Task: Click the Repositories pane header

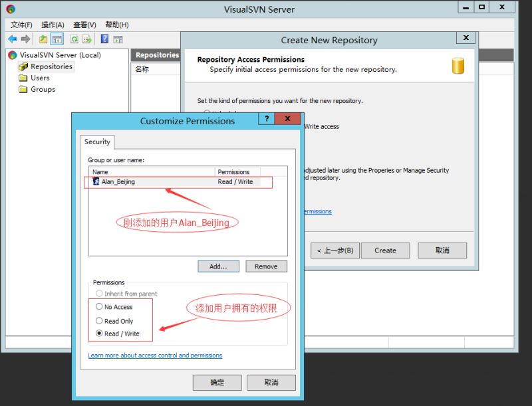Action: pyautogui.click(x=157, y=55)
